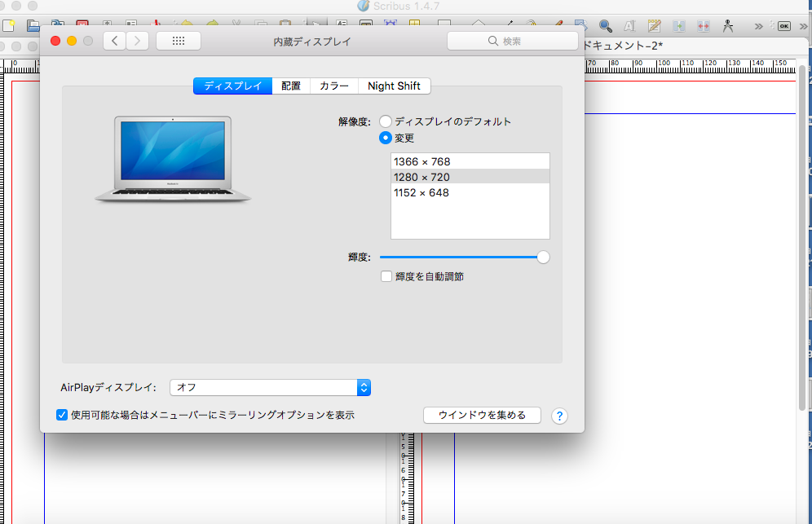812x524 pixels.
Task: Select the Insert Table tool in Scribus
Action: 414,24
